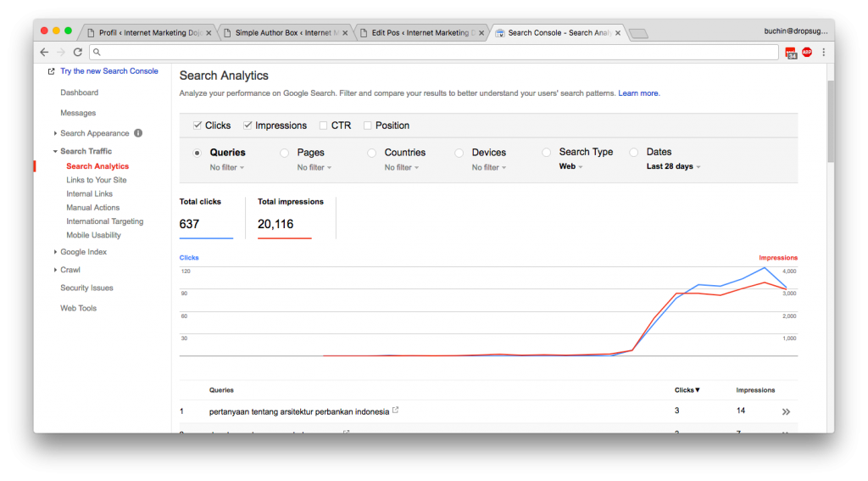Select the Search Type radio button
The height and width of the screenshot is (481, 868).
547,153
